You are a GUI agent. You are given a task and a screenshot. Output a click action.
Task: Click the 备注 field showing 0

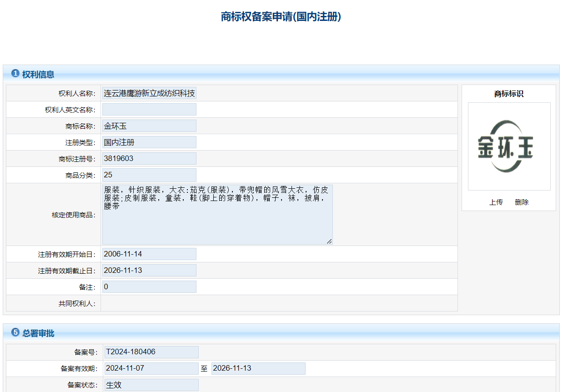pyautogui.click(x=149, y=287)
